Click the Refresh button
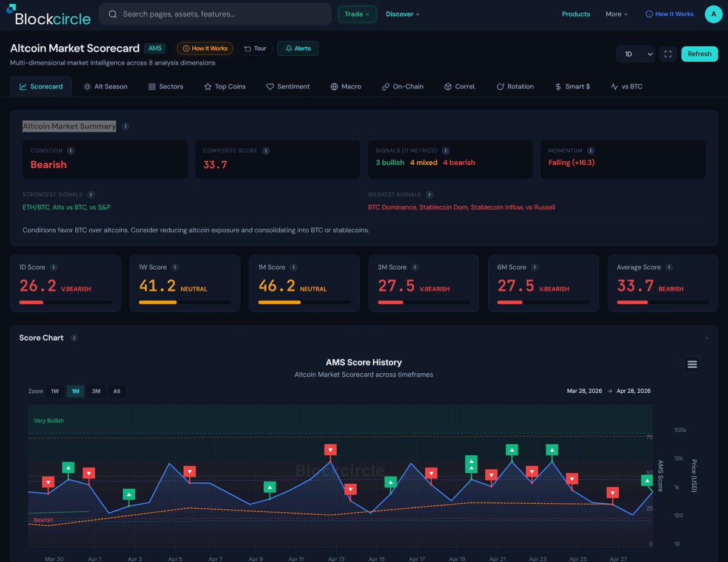Viewport: 728px width, 562px height. pyautogui.click(x=699, y=54)
